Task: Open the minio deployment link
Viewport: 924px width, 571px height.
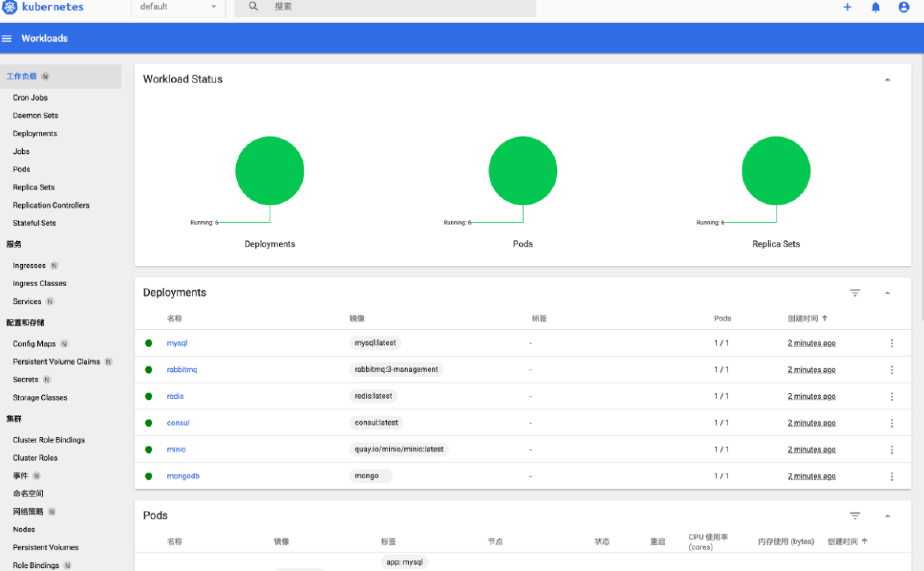Action: click(x=176, y=449)
